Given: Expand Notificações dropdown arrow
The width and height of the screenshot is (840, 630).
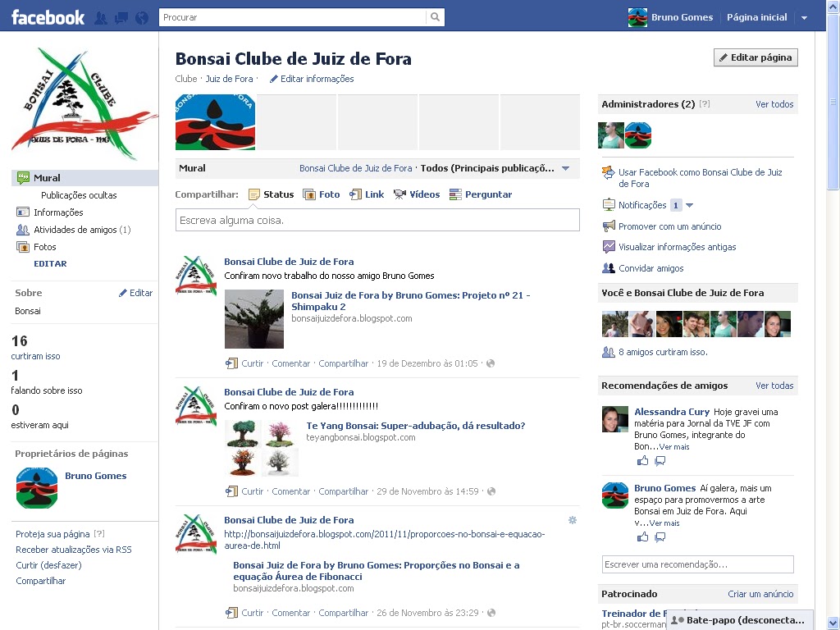Looking at the screenshot, I should 689,205.
